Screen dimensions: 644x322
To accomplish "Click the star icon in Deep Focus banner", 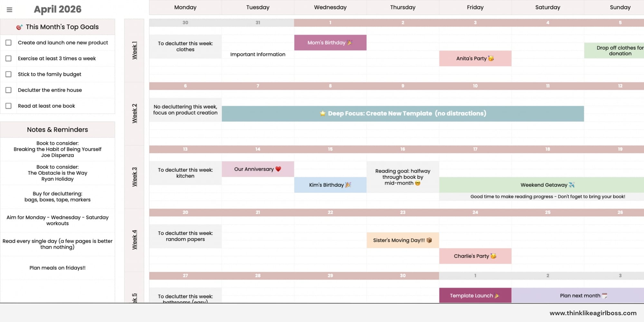I will 323,113.
